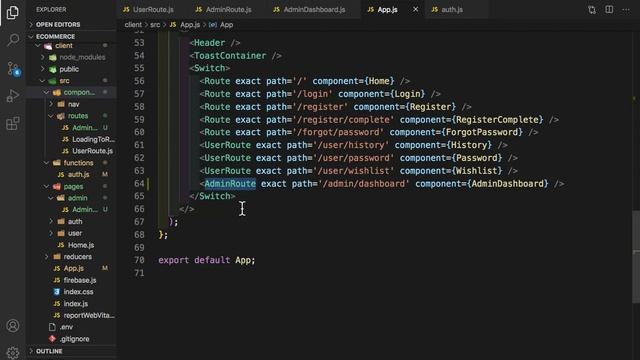Click the src breadcrumb

tap(155, 24)
